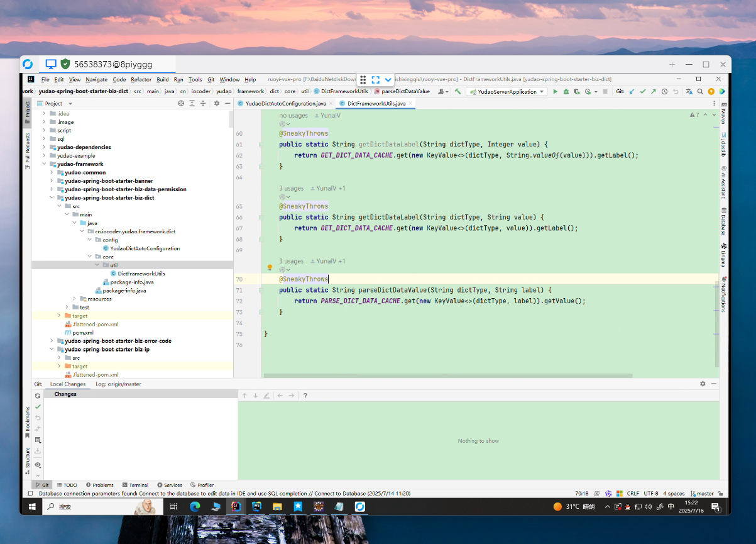This screenshot has width=756, height=544.
Task: Expand the yudao-spring-boot-starter-banner module
Action: pos(52,181)
